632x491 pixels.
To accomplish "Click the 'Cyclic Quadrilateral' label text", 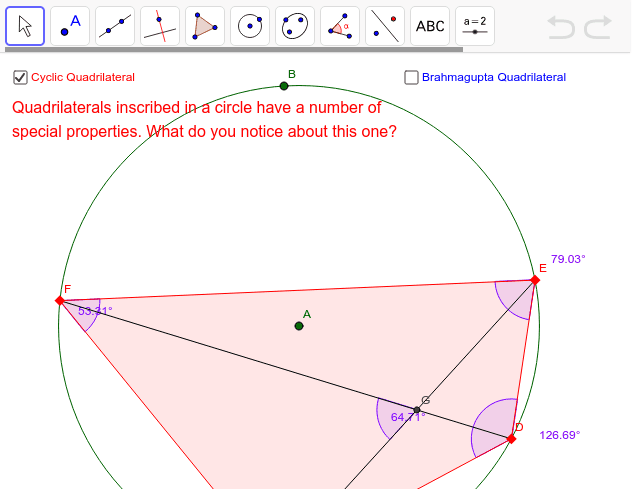I will tap(83, 77).
